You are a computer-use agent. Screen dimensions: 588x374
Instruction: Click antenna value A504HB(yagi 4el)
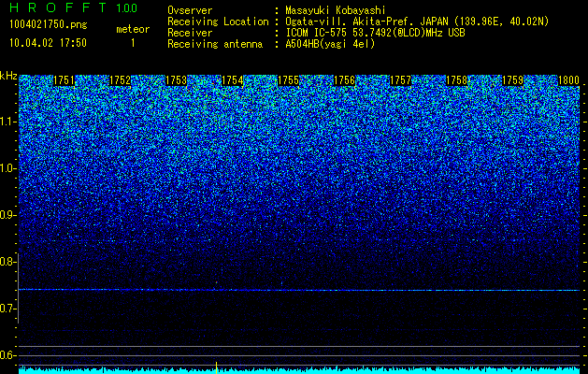pos(330,44)
